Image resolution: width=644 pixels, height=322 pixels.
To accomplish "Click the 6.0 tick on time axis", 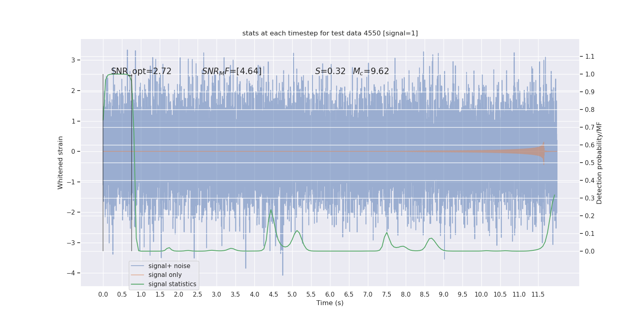I will coord(330,294).
